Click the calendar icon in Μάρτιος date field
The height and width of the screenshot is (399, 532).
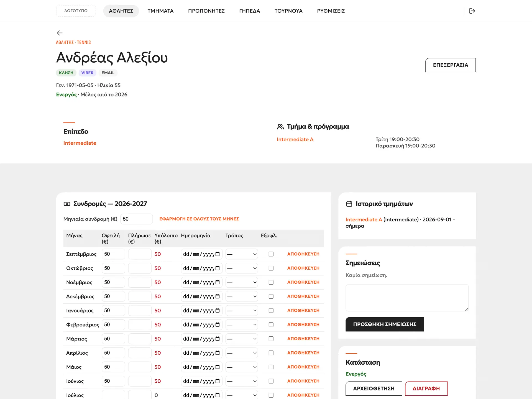pyautogui.click(x=218, y=339)
